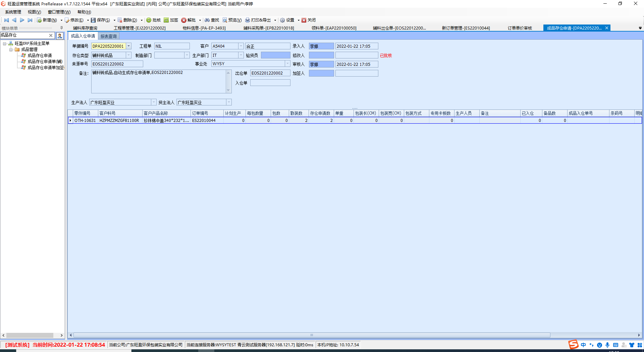Open the dropdown arrow beside 保存(S)

pyautogui.click(x=114, y=20)
